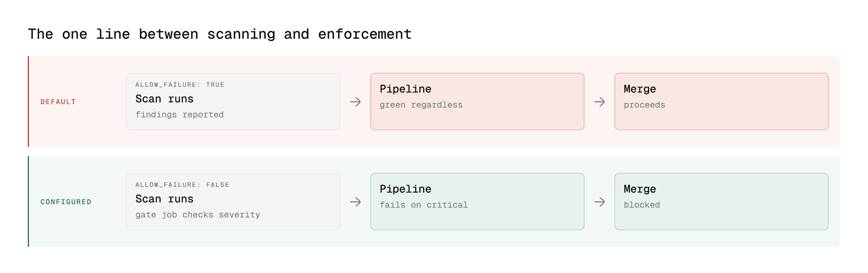Select the Merge proceeds box
This screenshot has width=868, height=273.
coord(721,102)
